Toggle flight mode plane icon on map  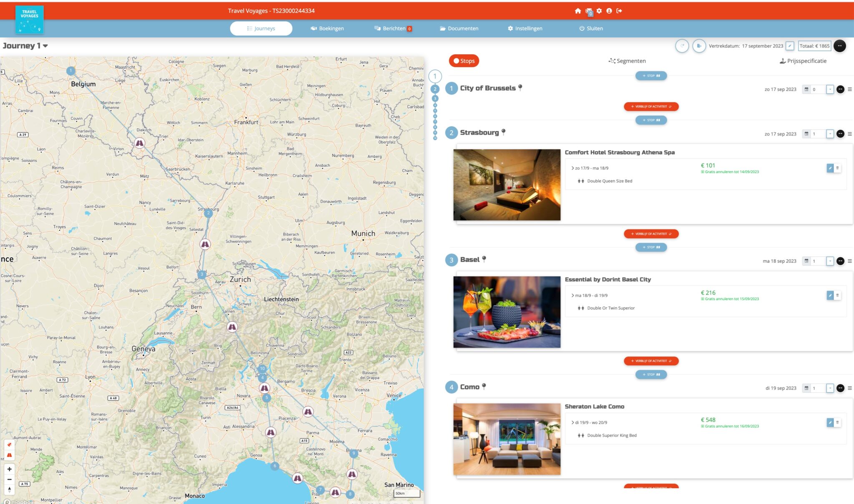point(9,445)
